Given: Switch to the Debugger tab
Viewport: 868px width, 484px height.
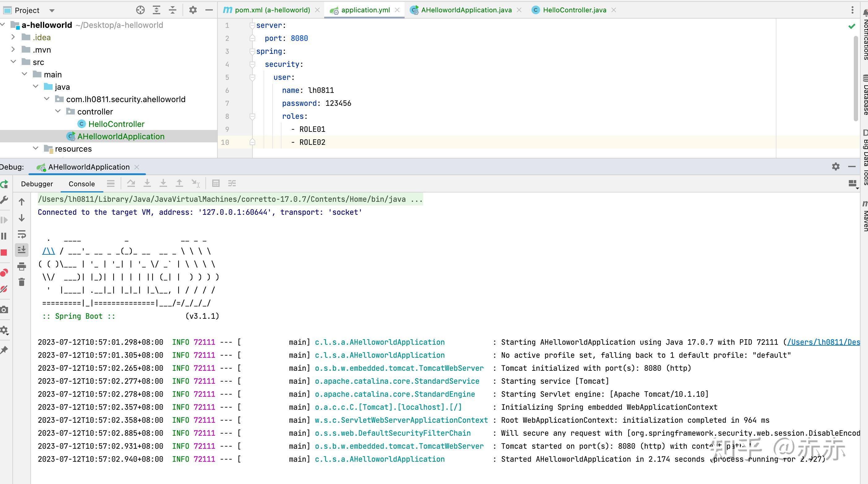Looking at the screenshot, I should [37, 184].
